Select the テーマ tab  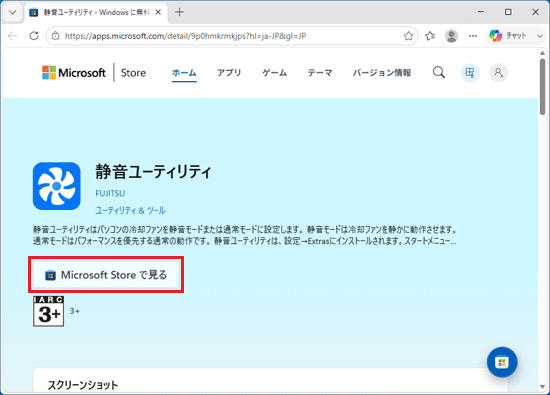click(320, 73)
